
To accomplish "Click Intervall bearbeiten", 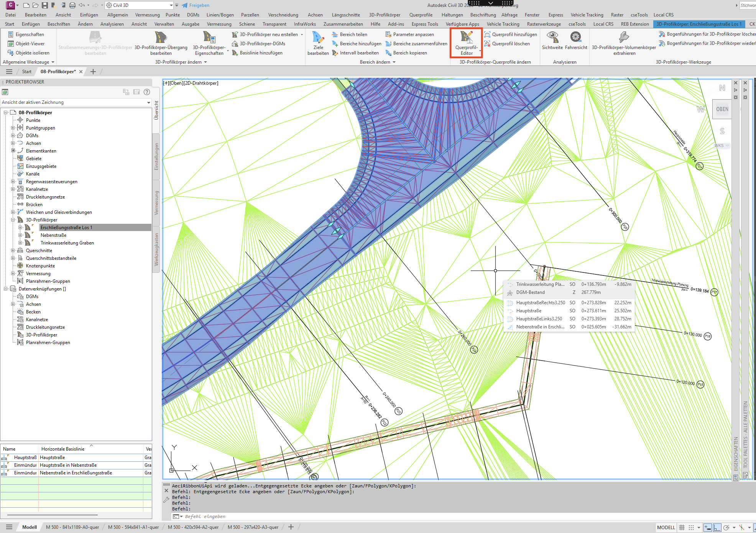I will (x=355, y=53).
